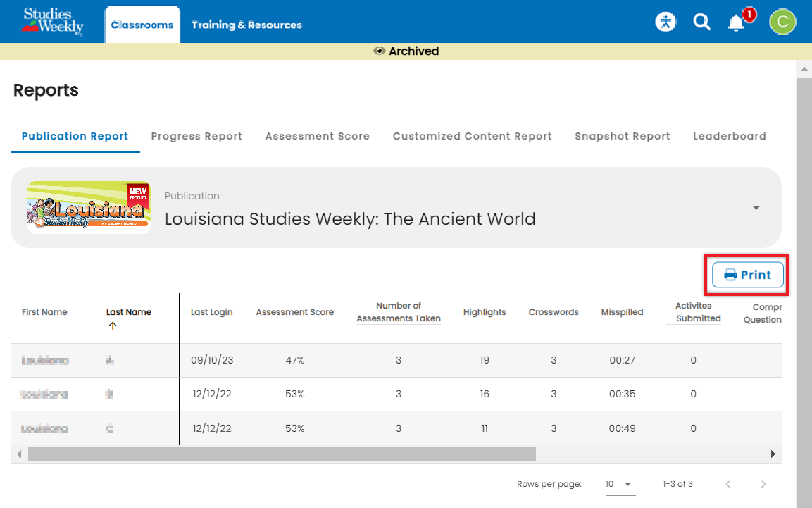812x508 pixels.
Task: Open the Snapshot Report tab
Action: pos(623,136)
